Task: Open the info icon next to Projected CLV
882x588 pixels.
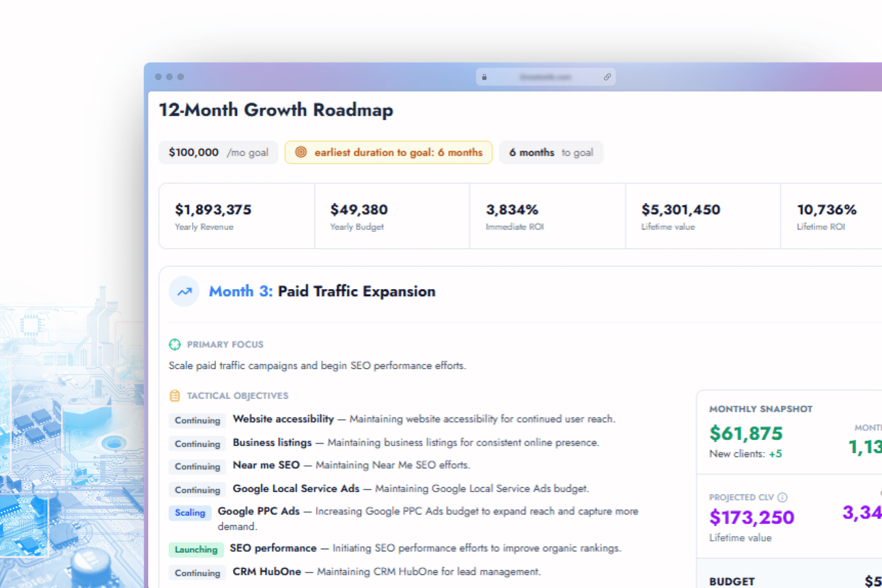Action: pos(782,497)
